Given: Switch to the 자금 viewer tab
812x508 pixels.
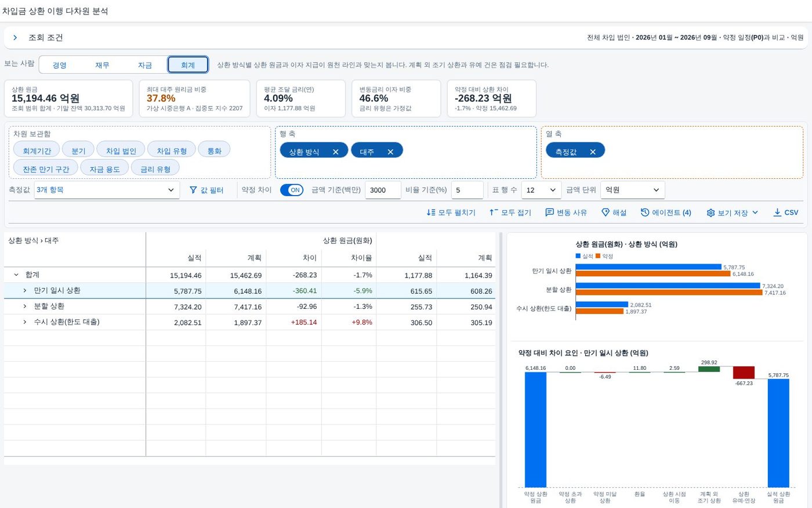Looking at the screenshot, I should coord(145,65).
